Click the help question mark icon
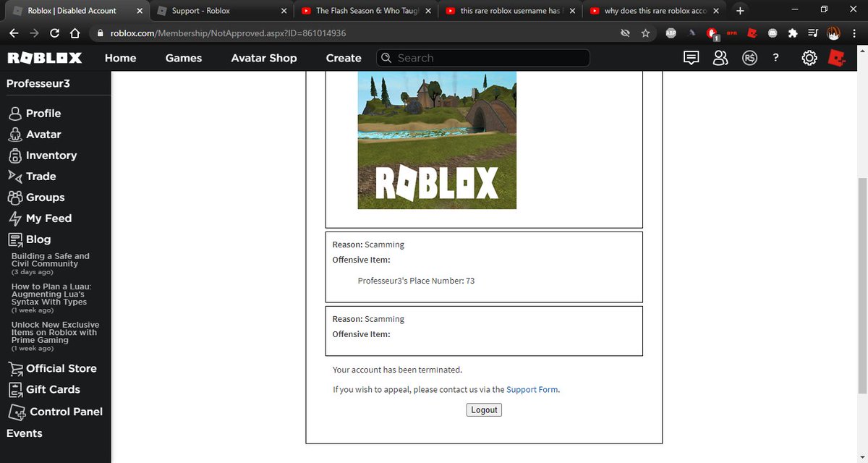Viewport: 868px width, 463px height. click(775, 58)
